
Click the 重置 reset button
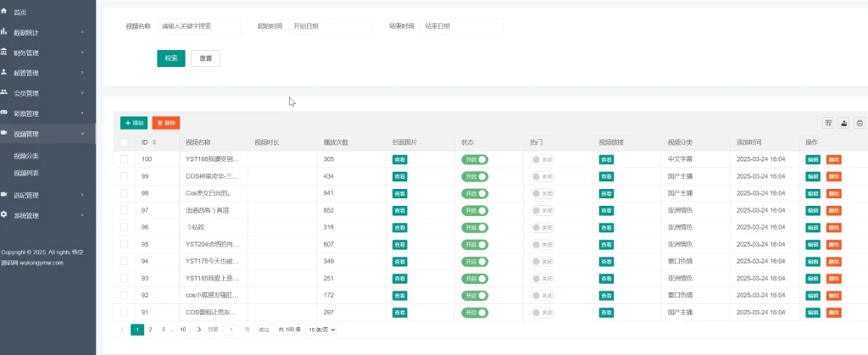tap(205, 58)
